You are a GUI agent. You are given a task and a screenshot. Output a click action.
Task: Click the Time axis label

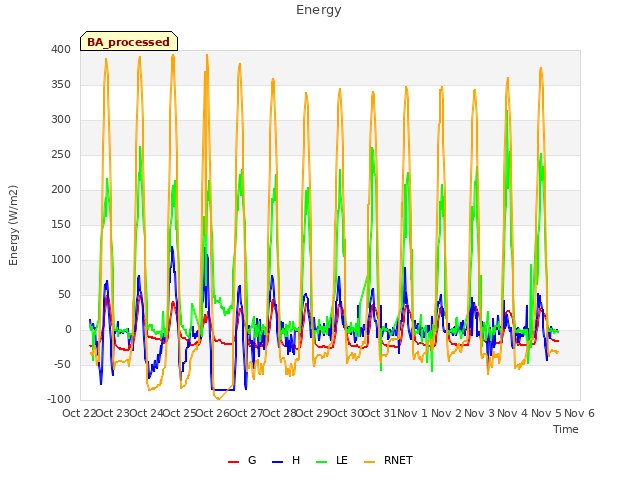pyautogui.click(x=566, y=429)
